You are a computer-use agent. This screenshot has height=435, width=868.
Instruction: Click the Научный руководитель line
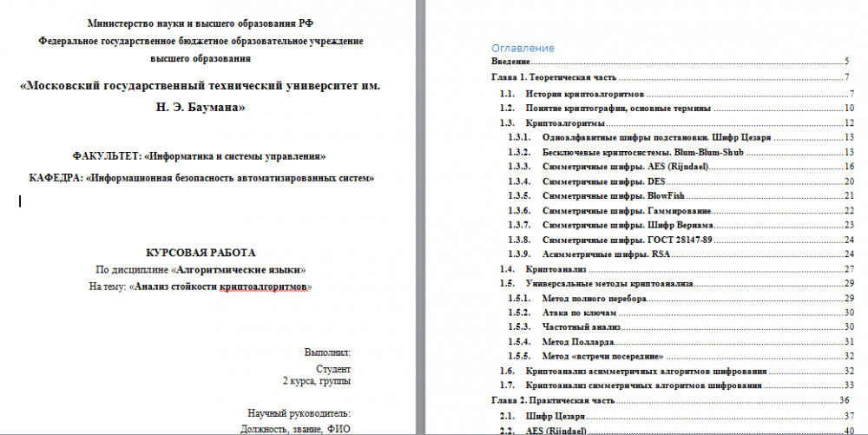(298, 412)
